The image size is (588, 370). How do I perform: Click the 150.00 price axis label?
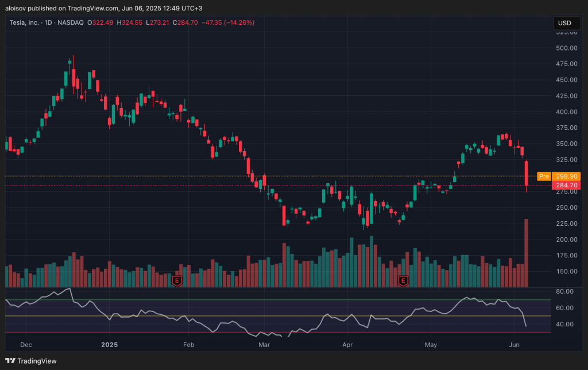click(x=567, y=271)
